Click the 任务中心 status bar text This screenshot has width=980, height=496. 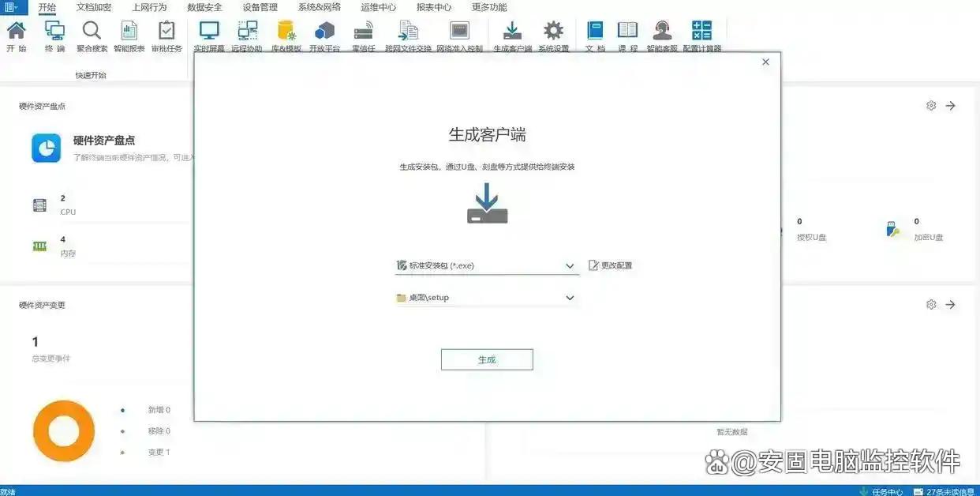pyautogui.click(x=888, y=491)
